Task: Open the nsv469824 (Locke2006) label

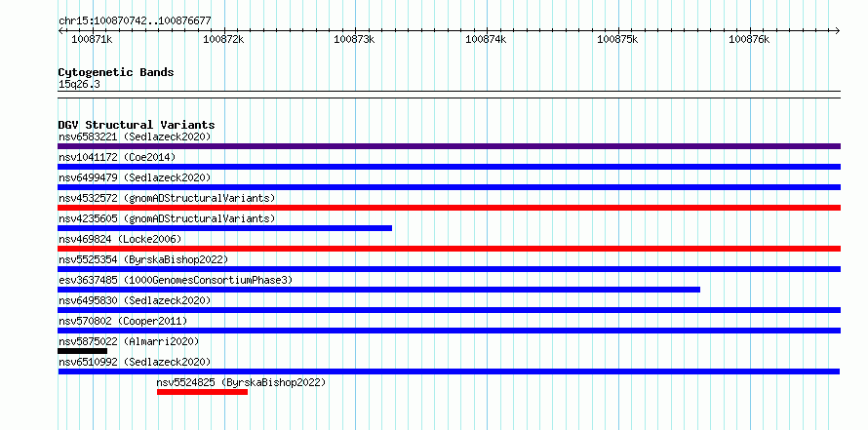Action: tap(120, 239)
